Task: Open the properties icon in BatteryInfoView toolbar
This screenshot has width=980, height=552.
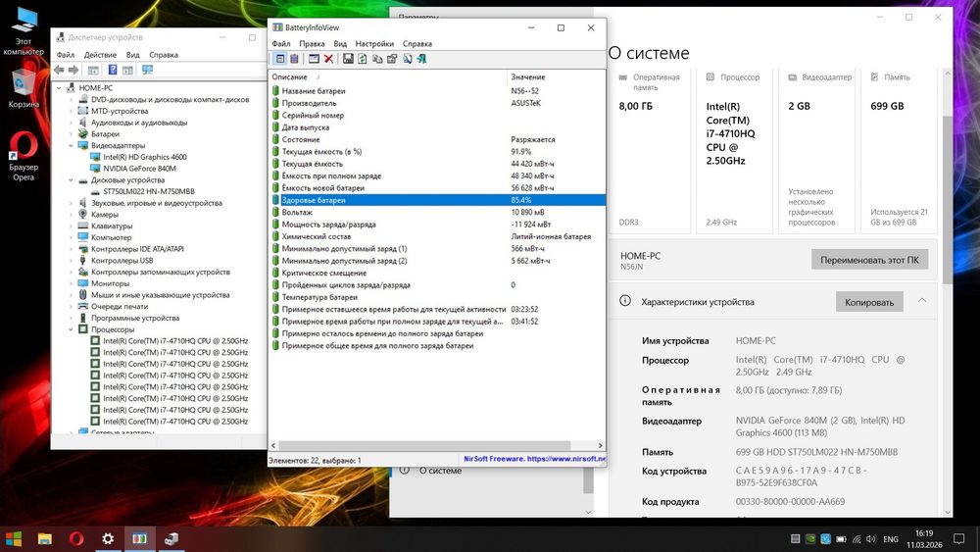Action: click(x=392, y=59)
